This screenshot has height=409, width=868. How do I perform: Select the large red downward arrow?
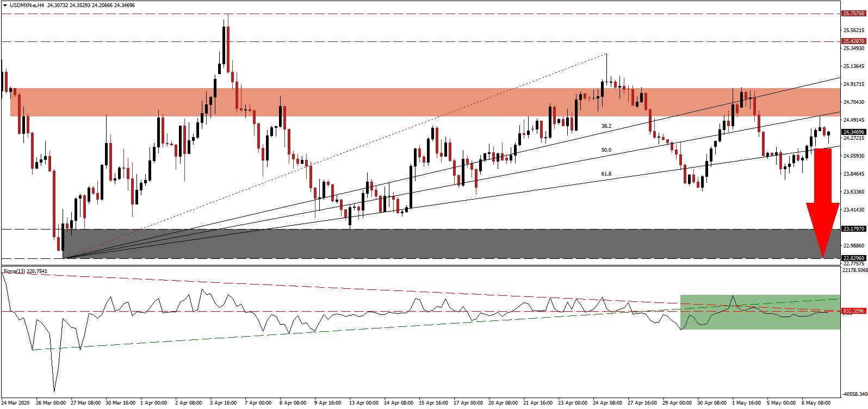point(822,201)
